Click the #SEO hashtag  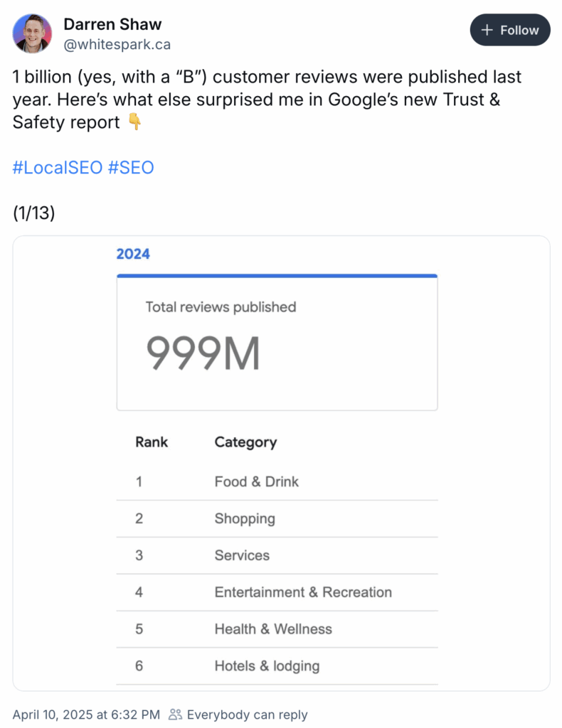point(131,168)
